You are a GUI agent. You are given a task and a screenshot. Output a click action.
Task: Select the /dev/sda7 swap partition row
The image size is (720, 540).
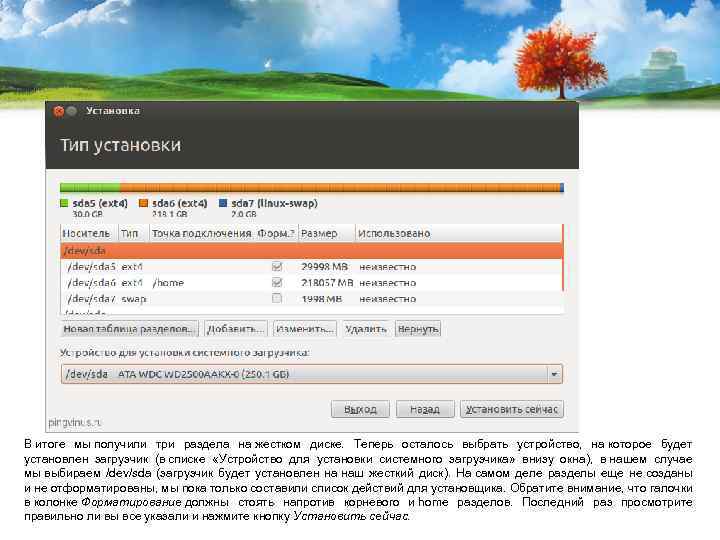pos(311,298)
